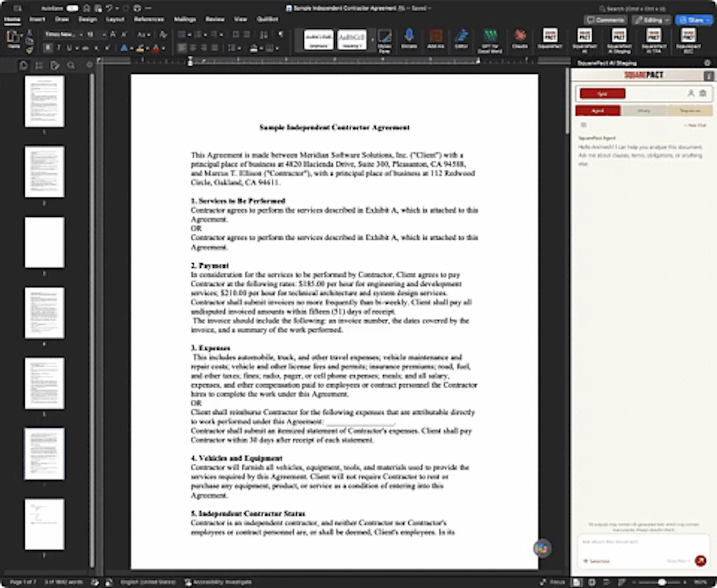Open the GPT for Excel Word add-in
The image size is (717, 588).
[x=490, y=41]
